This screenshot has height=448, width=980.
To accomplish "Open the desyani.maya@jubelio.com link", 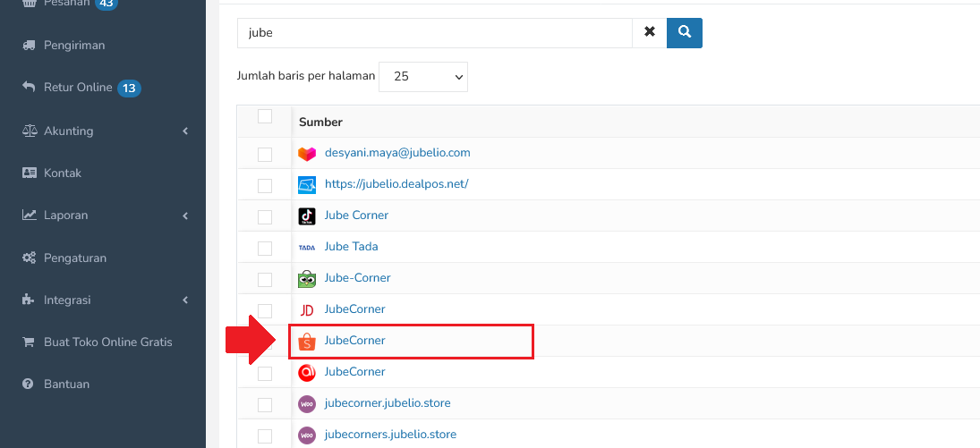I will tap(397, 152).
